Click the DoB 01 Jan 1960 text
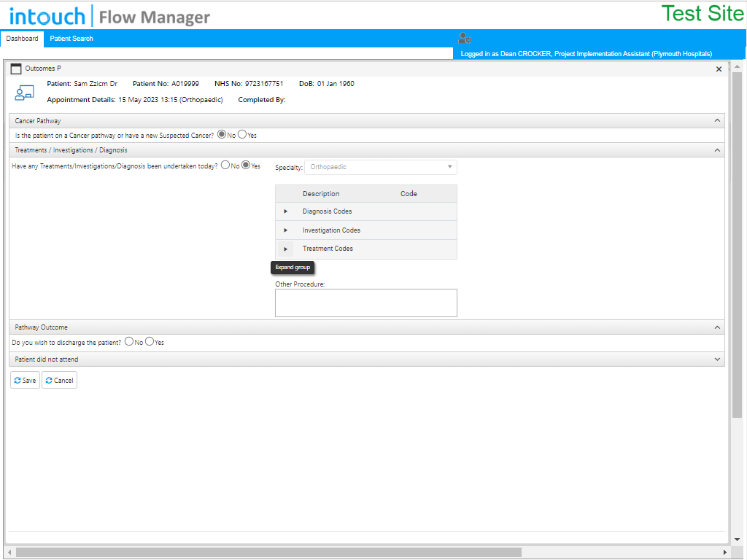747x560 pixels. coord(327,84)
